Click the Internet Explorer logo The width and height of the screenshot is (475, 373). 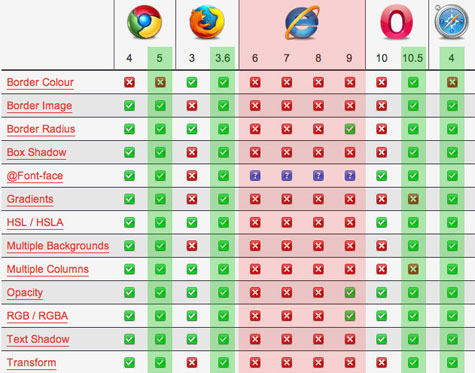[302, 23]
